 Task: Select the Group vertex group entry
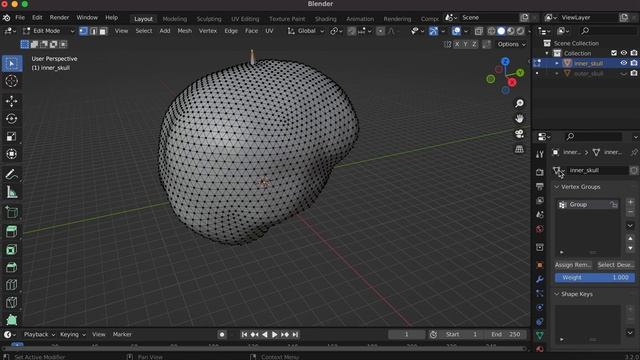click(587, 204)
